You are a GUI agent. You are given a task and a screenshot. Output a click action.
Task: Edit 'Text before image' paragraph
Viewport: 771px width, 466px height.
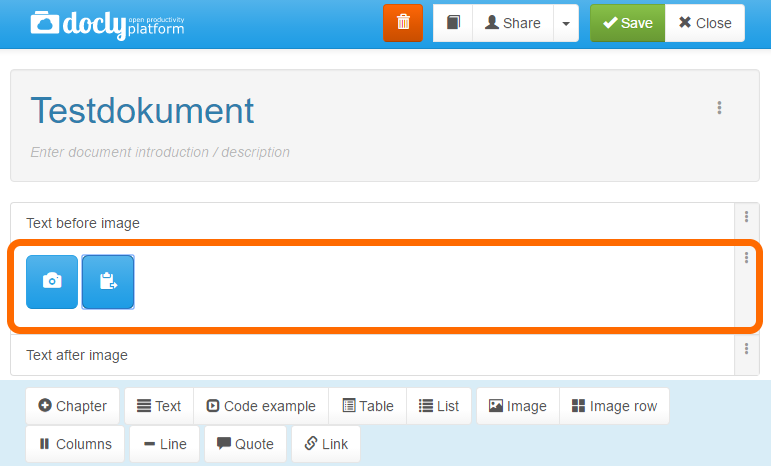(x=83, y=223)
